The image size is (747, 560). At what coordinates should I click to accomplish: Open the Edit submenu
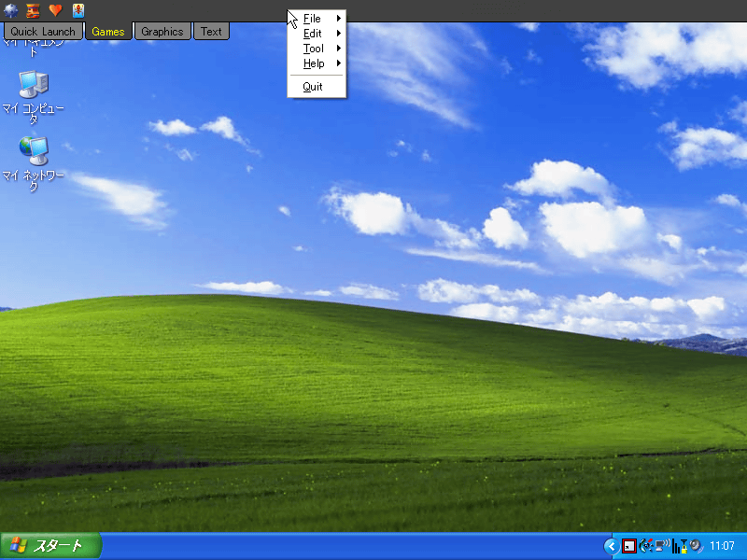coord(317,34)
